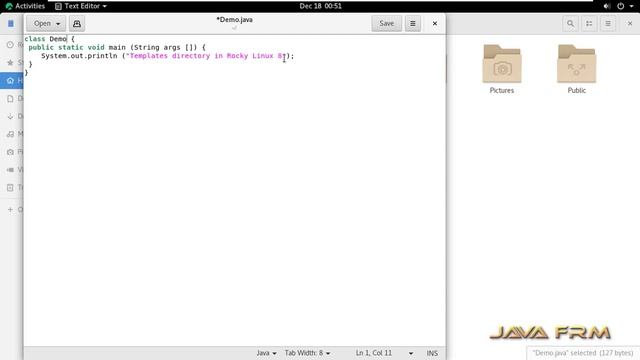Select Pictures in Files sidebar
This screenshot has height=360, width=640.
pos(12,152)
